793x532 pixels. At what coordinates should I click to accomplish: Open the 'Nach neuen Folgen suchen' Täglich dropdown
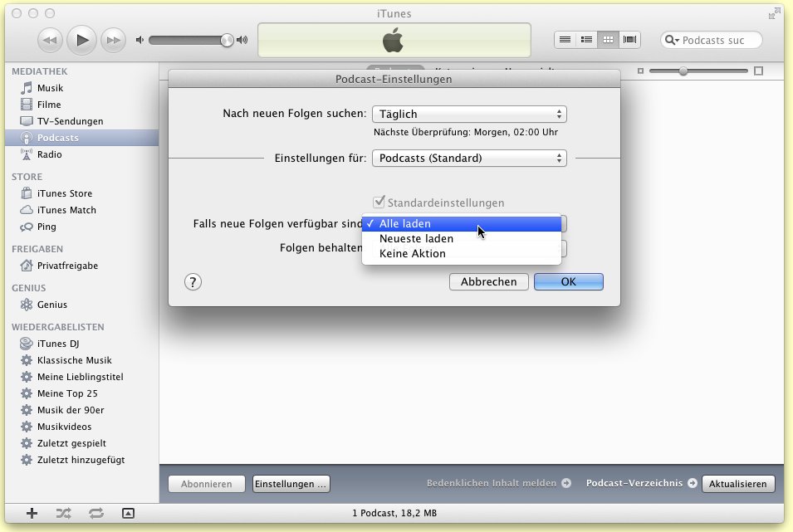click(469, 114)
